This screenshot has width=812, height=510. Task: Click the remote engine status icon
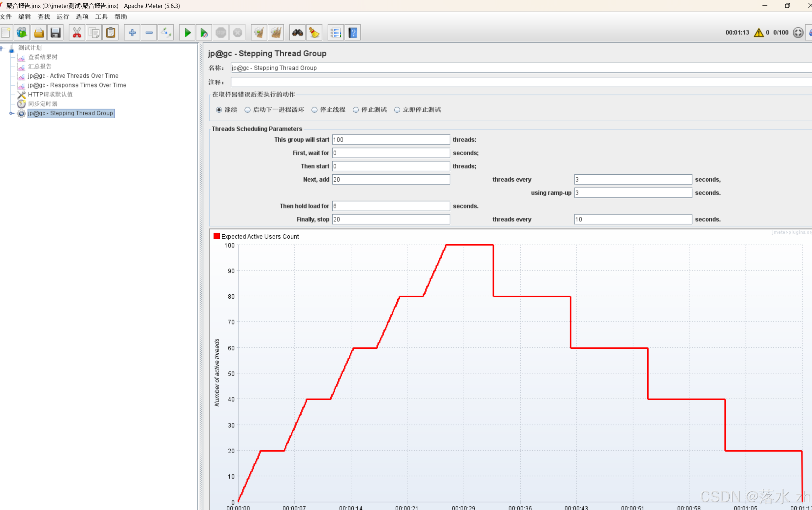[798, 33]
